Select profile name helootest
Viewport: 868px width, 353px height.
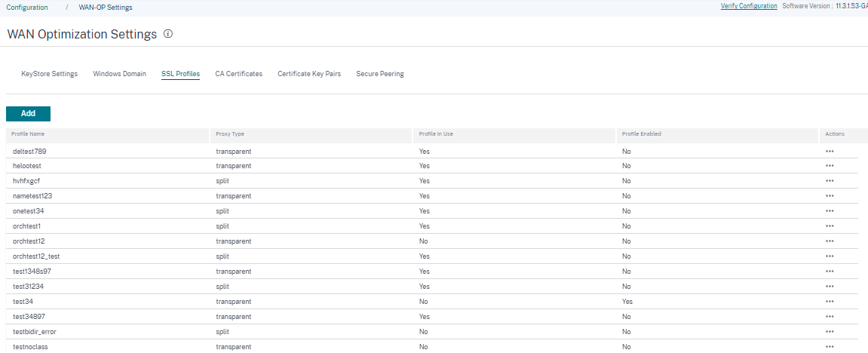coord(27,166)
